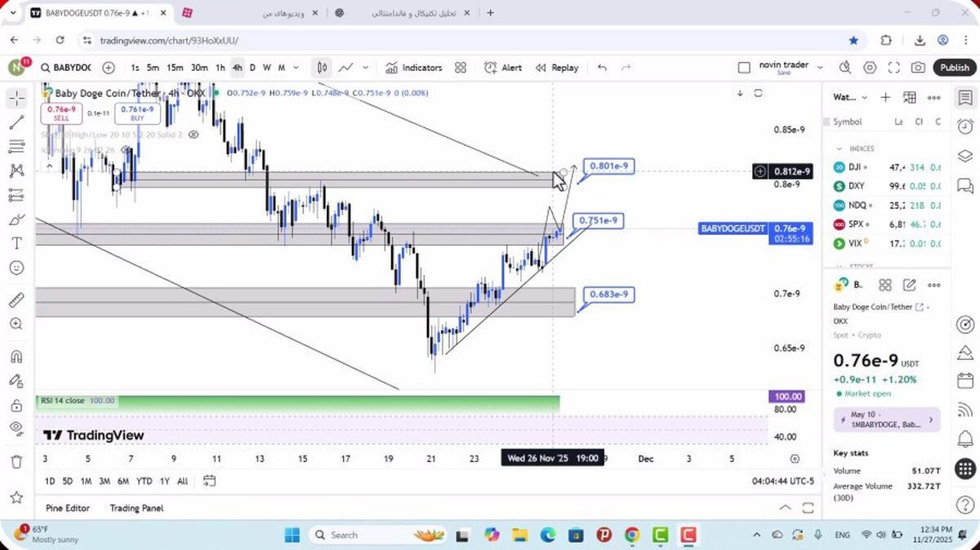Image resolution: width=980 pixels, height=550 pixels.
Task: Open the go to date calendar
Action: pos(209,481)
